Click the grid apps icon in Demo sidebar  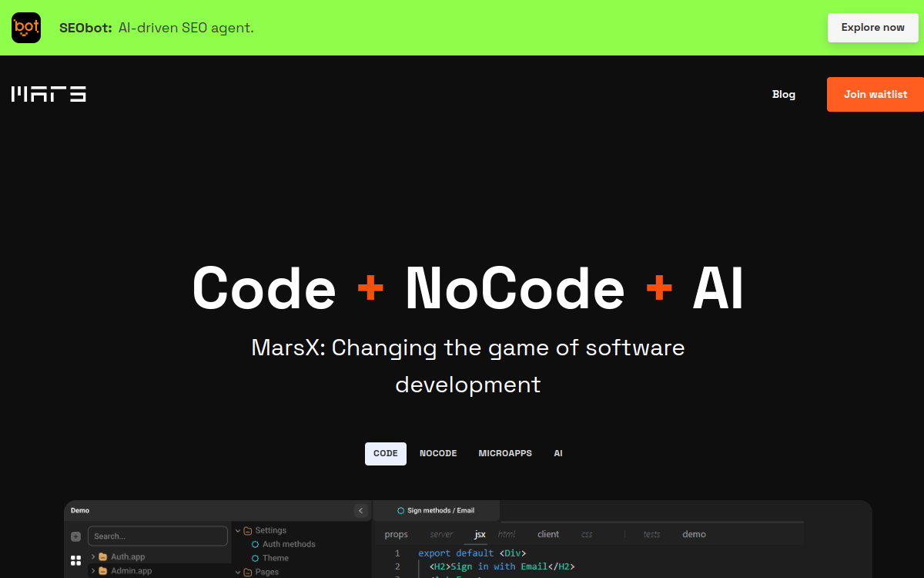[x=75, y=560]
